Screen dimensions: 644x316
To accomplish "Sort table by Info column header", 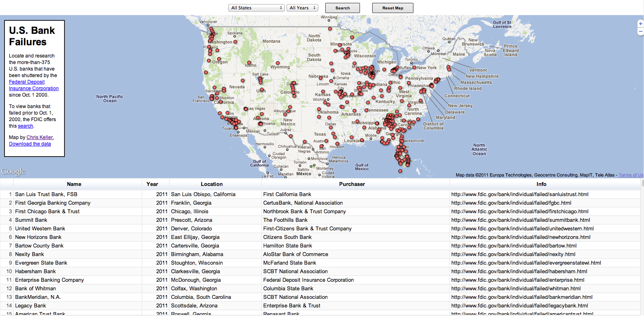I will click(x=541, y=184).
